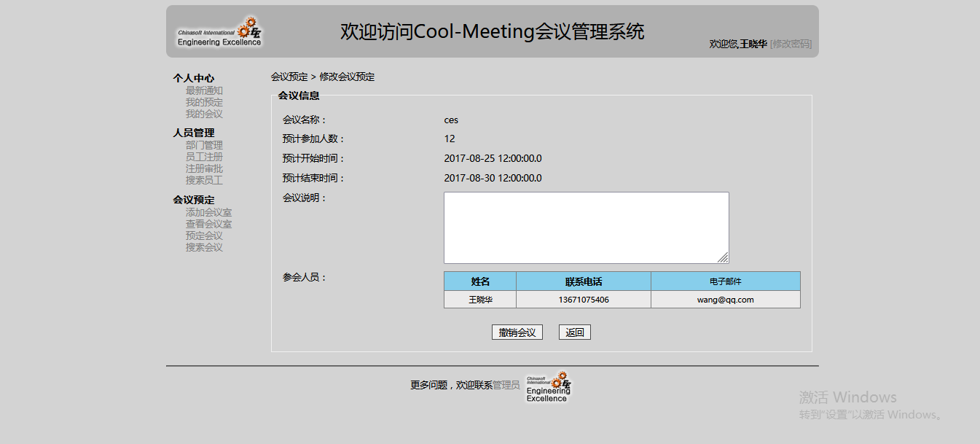
Task: Go to 我的预定 in sidebar
Action: [x=204, y=102]
